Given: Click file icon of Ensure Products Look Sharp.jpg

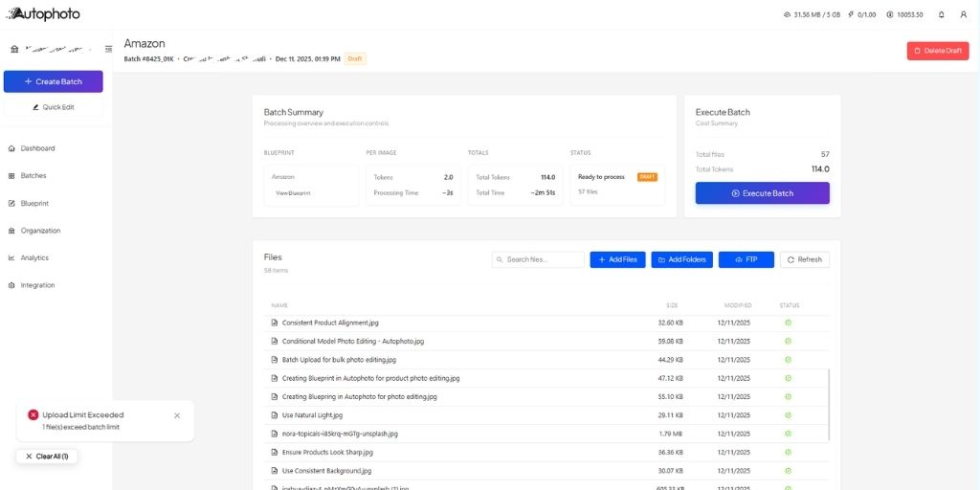Looking at the screenshot, I should [x=274, y=452].
